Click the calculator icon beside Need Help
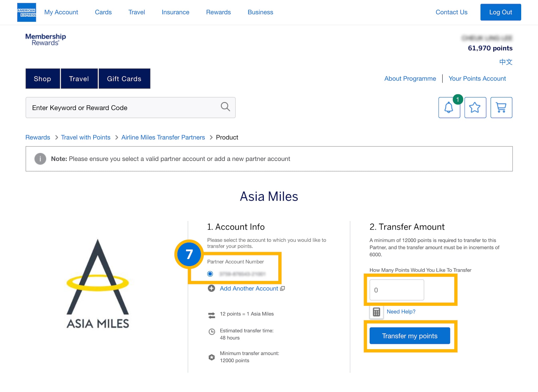 (376, 312)
